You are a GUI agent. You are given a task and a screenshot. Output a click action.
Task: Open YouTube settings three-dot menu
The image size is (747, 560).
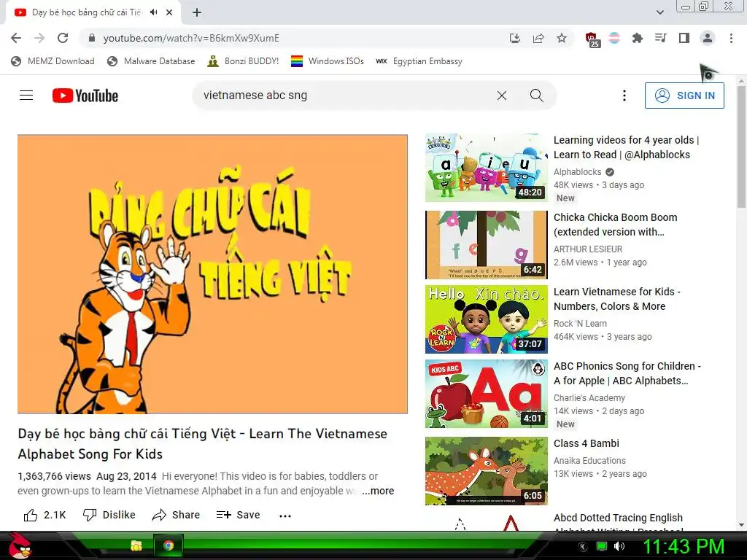point(624,96)
